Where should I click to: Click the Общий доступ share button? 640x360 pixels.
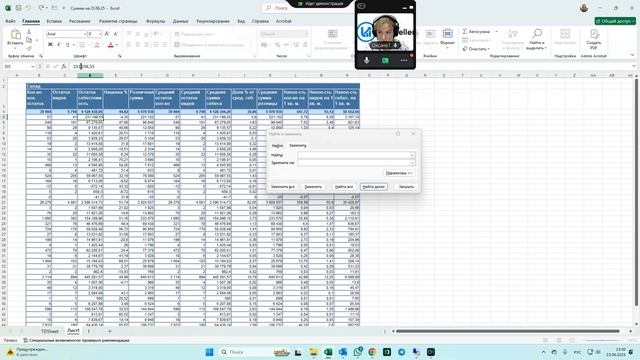[615, 21]
